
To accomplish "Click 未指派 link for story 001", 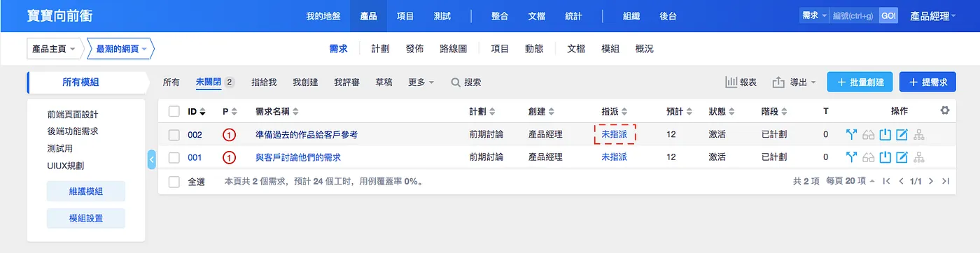I will point(614,157).
